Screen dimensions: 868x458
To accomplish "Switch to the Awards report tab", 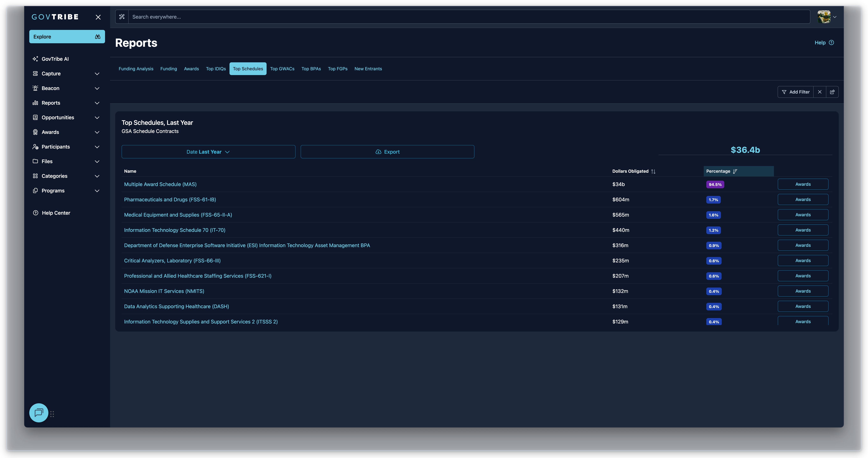I will [191, 69].
